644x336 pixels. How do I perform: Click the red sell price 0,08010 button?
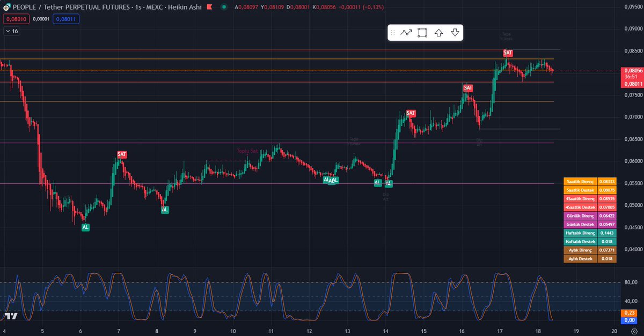[x=16, y=19]
